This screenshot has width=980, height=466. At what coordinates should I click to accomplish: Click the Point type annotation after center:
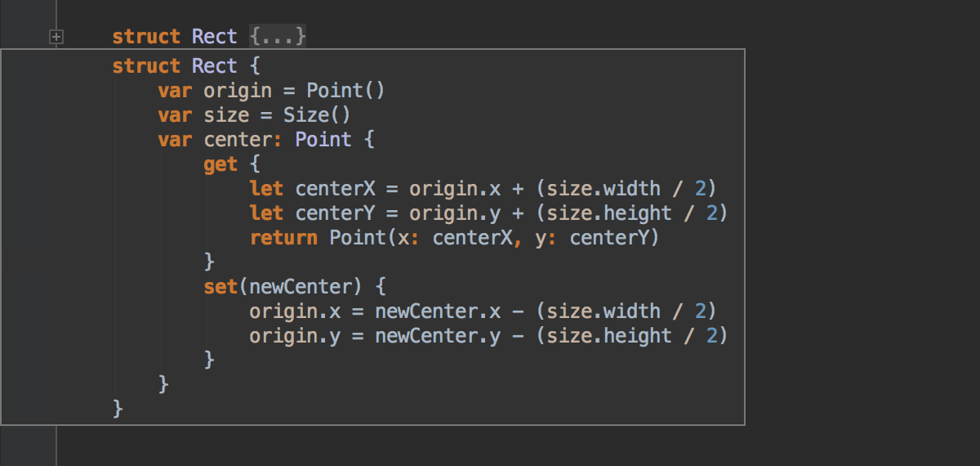323,140
